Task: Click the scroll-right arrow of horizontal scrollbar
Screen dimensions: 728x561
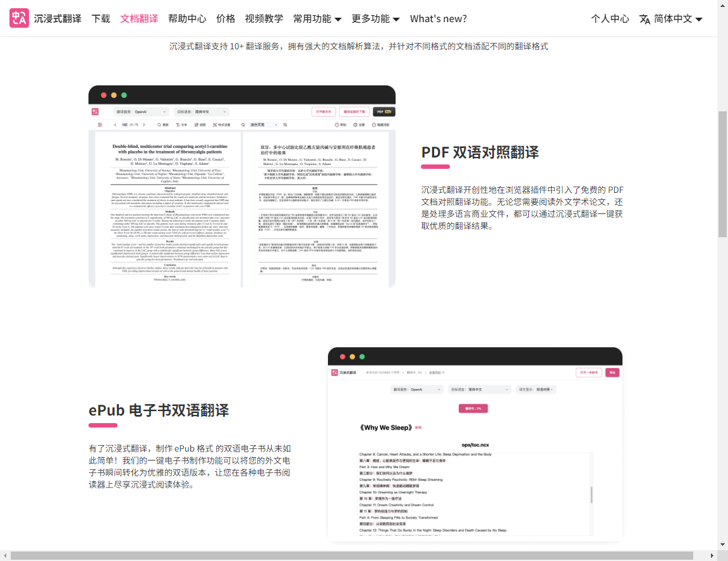Action: click(x=712, y=556)
